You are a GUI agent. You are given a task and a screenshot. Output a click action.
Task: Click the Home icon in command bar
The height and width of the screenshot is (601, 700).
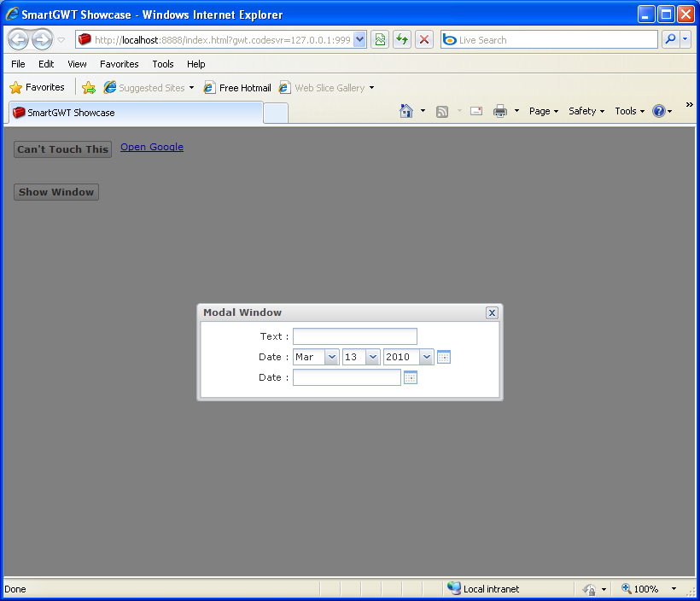pos(406,111)
